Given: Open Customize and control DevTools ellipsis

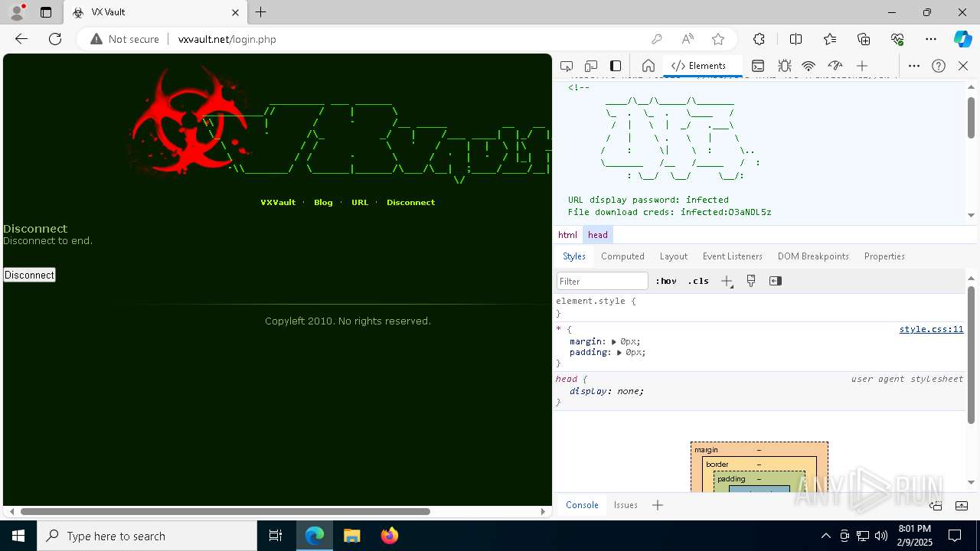Looking at the screenshot, I should click(914, 66).
